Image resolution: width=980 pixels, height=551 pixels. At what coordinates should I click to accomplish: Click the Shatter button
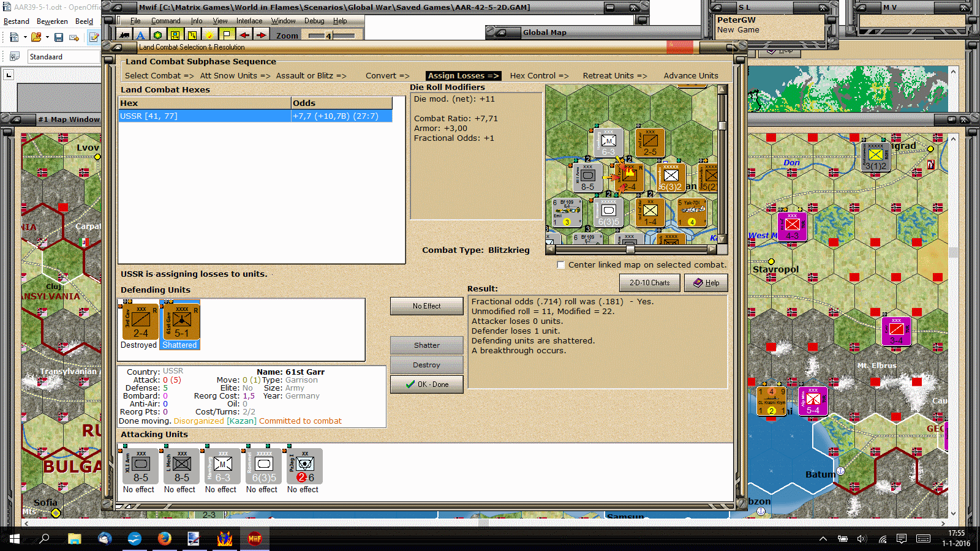click(x=426, y=345)
